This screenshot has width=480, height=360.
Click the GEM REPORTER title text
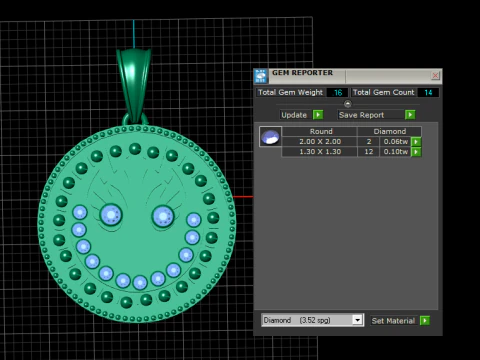click(302, 73)
